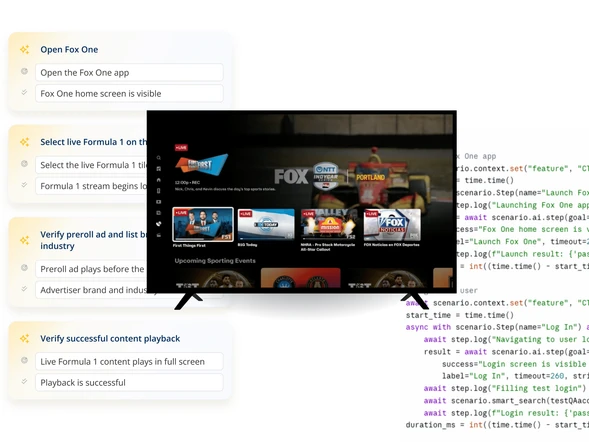Click the checkmark icon beside Fox One home screen is visible
This screenshot has height=442, width=589.
pos(24,92)
